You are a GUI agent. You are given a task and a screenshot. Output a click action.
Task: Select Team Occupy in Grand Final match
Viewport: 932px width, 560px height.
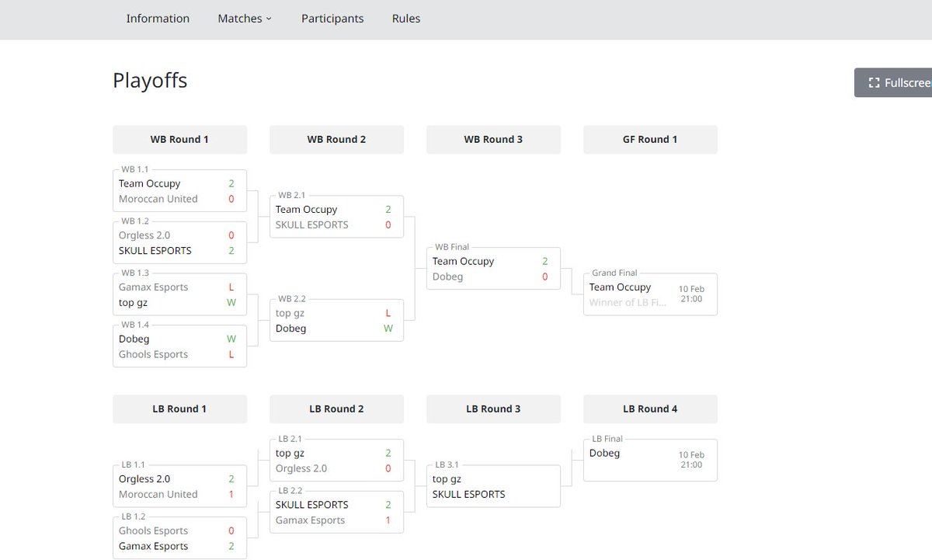621,287
